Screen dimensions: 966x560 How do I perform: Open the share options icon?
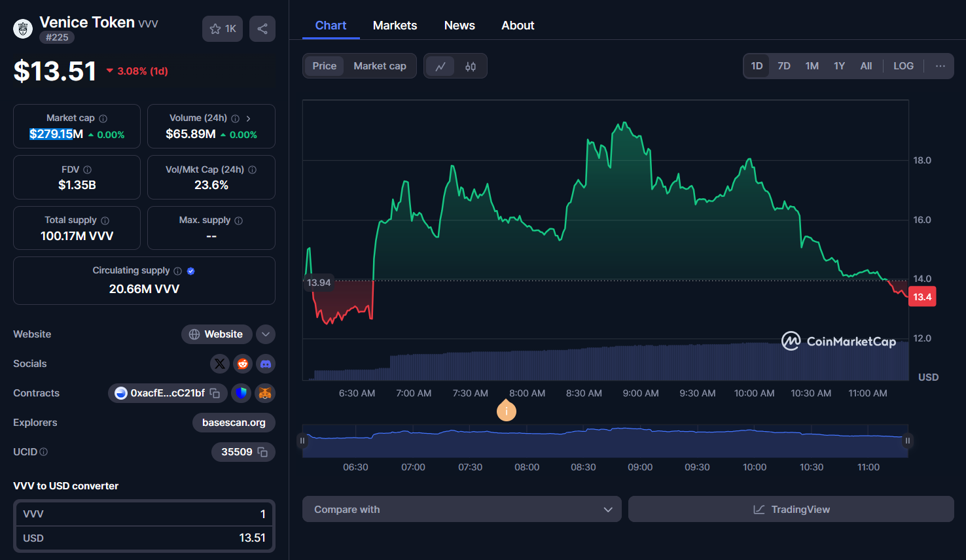(x=262, y=29)
